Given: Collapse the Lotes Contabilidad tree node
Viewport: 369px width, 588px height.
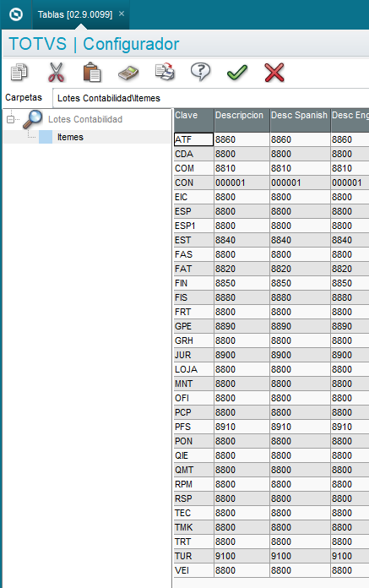Looking at the screenshot, I should (x=10, y=120).
